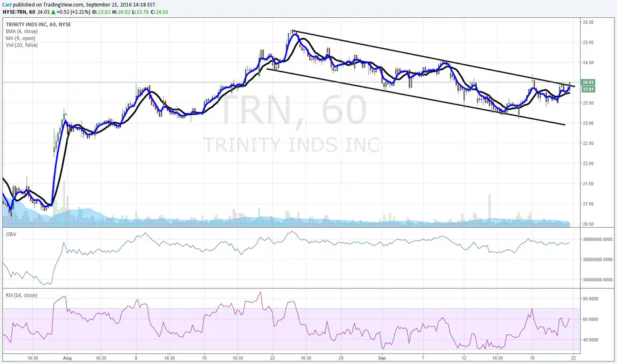Click the RSI (14, close) pane label
617x364 pixels.
pos(22,295)
